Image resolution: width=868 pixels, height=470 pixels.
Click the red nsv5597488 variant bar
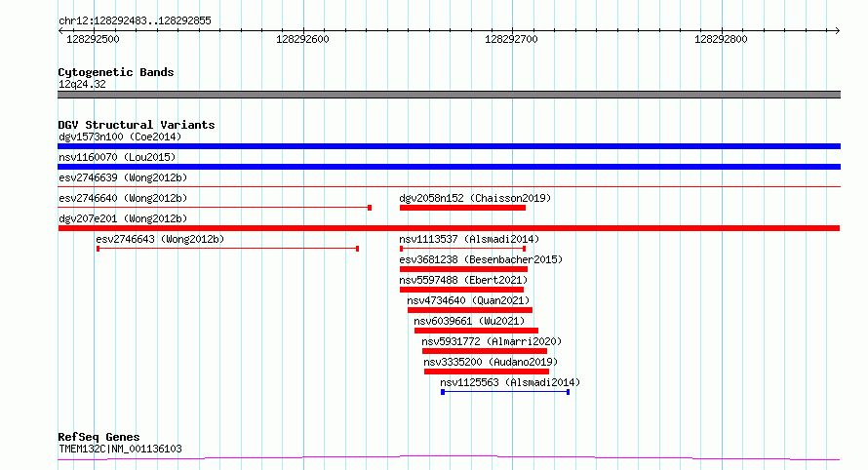point(461,290)
